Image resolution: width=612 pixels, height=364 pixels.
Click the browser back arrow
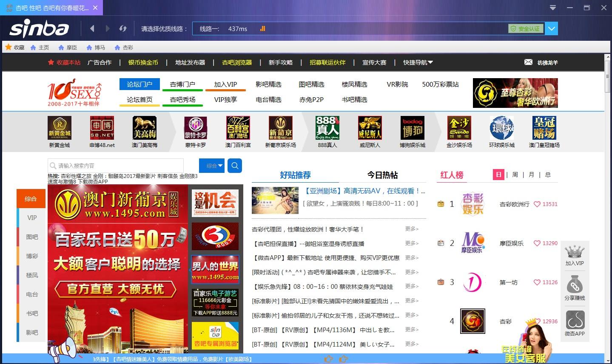pos(92,28)
